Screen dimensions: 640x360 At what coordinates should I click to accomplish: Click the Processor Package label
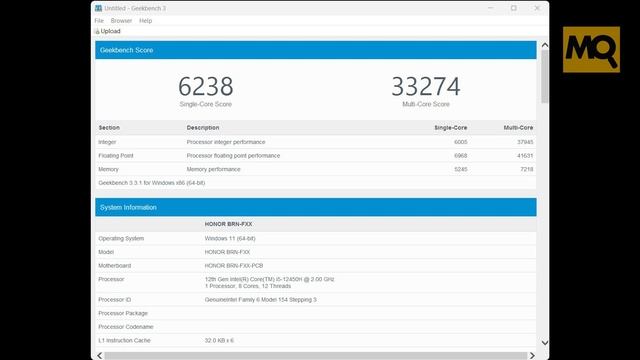(123, 313)
